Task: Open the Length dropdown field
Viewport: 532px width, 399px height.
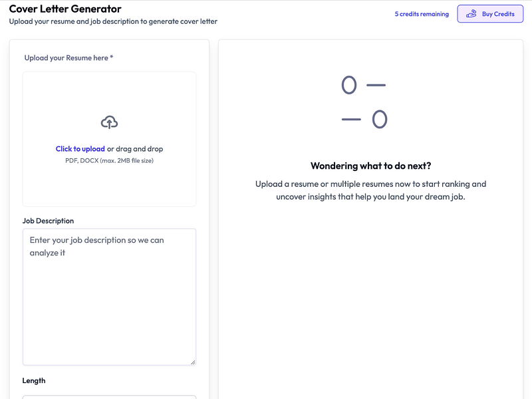Action: tap(109, 397)
